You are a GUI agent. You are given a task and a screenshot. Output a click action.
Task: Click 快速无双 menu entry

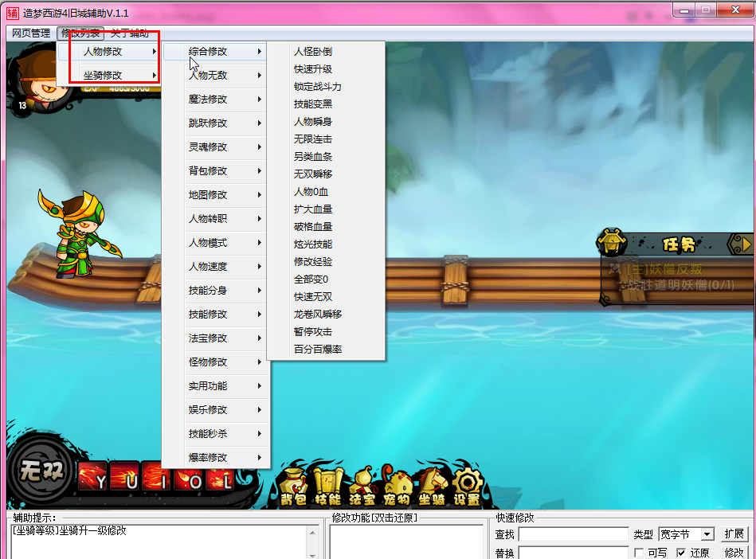pos(327,297)
